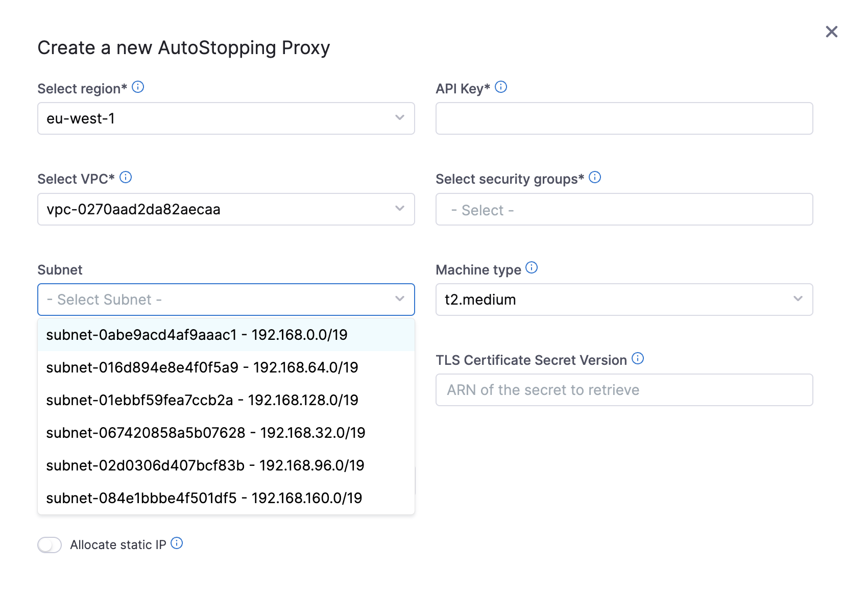Screen dimensions: 868x596
Task: Choose subnet with 192.168.0.0/19 range
Action: [x=197, y=335]
